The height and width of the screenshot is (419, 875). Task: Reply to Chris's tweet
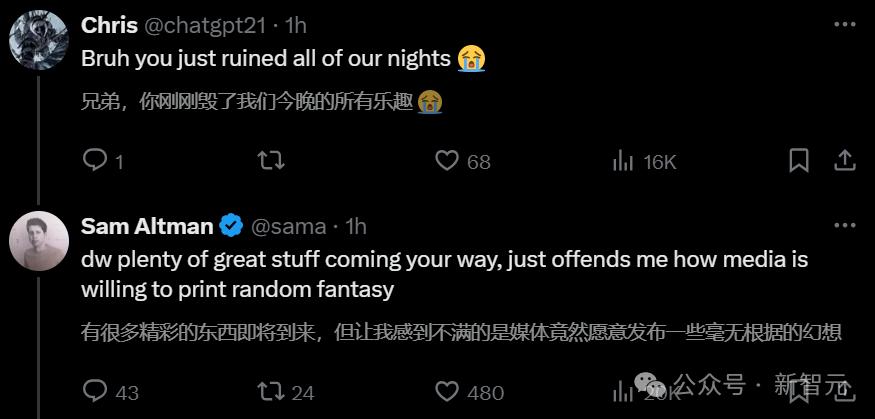[x=95, y=161]
